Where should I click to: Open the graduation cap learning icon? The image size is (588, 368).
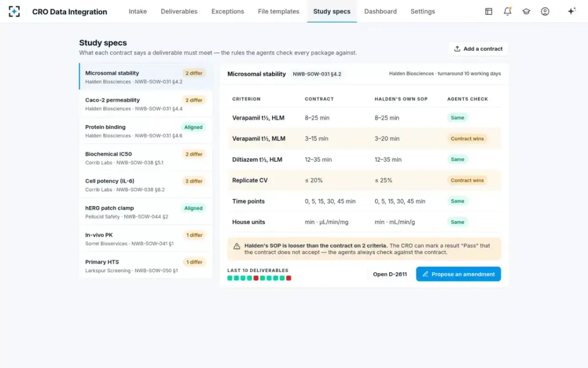click(x=526, y=11)
